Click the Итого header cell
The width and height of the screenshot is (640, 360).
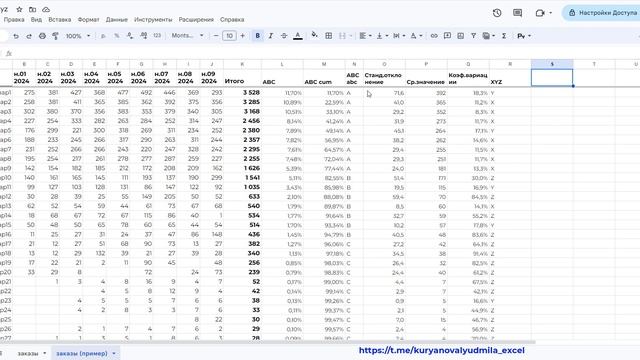click(x=242, y=78)
